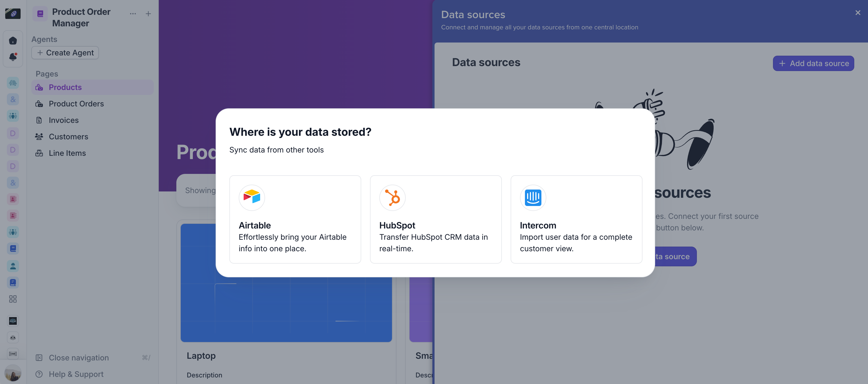
Task: Select the Customers page
Action: coord(68,137)
